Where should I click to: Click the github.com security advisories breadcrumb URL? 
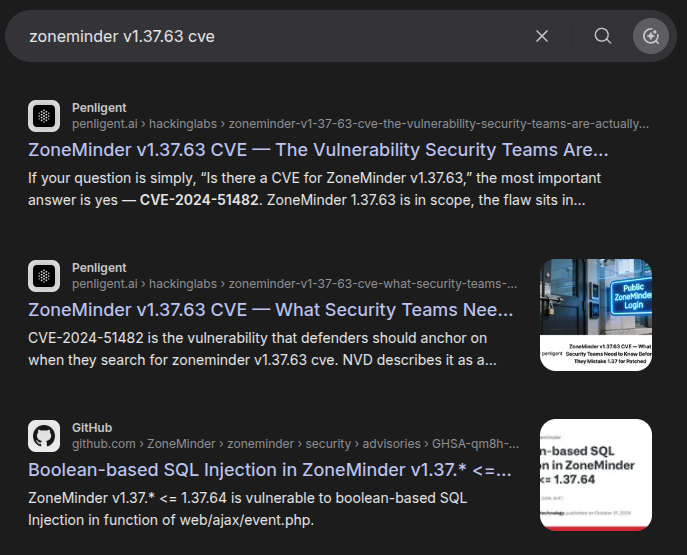click(x=295, y=444)
